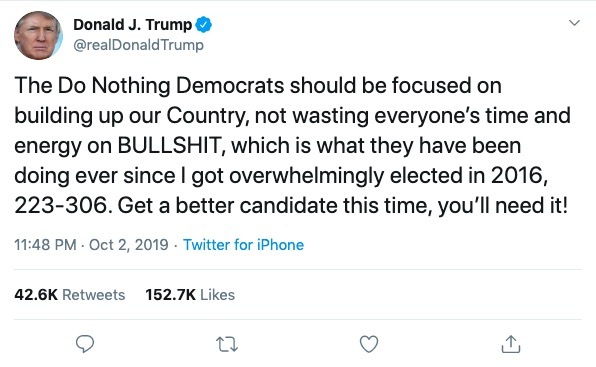Open the share upload-arrow icon
Viewport: 596px width, 367px height.
511,344
